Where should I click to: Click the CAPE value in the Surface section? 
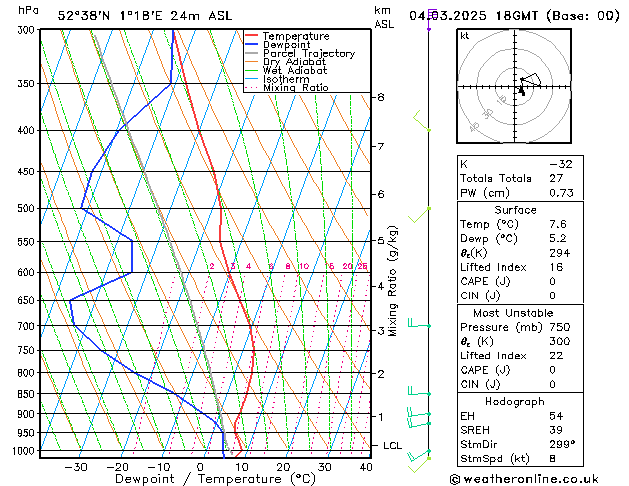(552, 281)
